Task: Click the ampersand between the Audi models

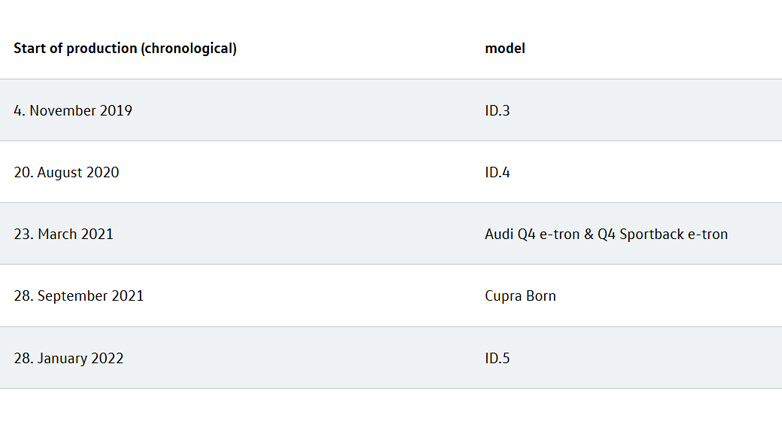Action: [x=587, y=234]
